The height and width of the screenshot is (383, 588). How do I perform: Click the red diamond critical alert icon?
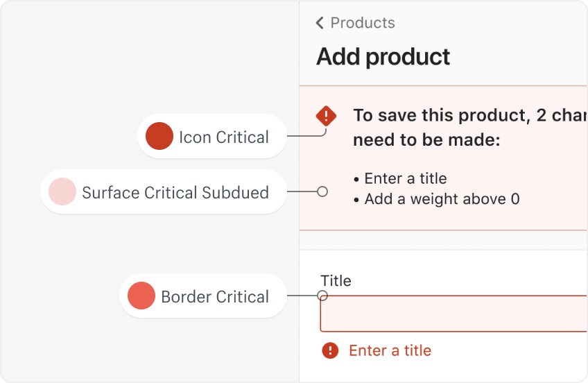pos(326,115)
